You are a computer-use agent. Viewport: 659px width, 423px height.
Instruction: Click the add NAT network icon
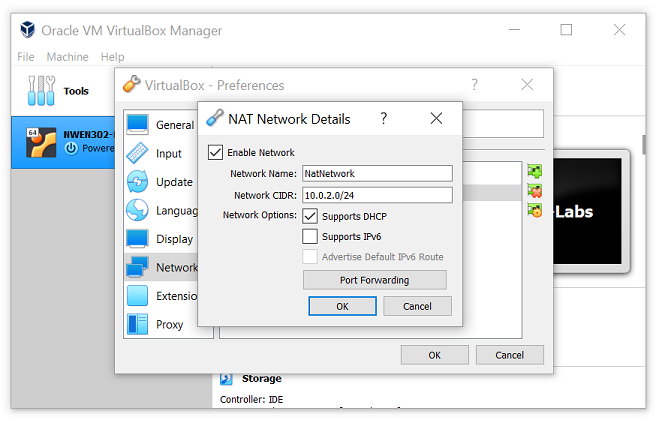pyautogui.click(x=535, y=171)
